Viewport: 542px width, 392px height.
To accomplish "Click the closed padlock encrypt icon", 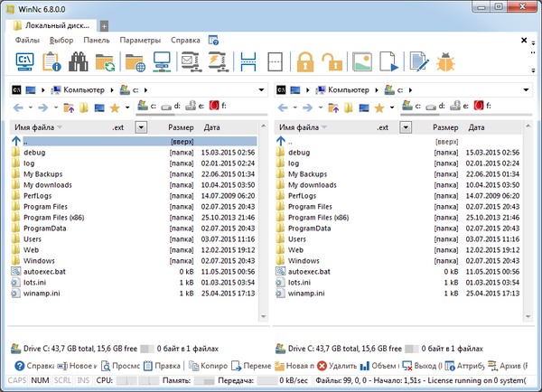I will pyautogui.click(x=304, y=62).
